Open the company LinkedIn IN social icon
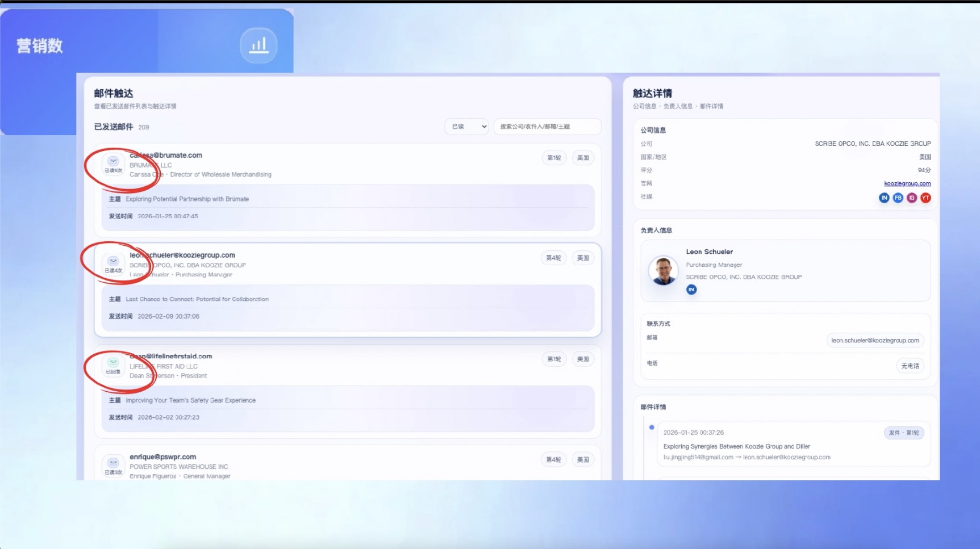Screen dimensions: 980x549 884,198
